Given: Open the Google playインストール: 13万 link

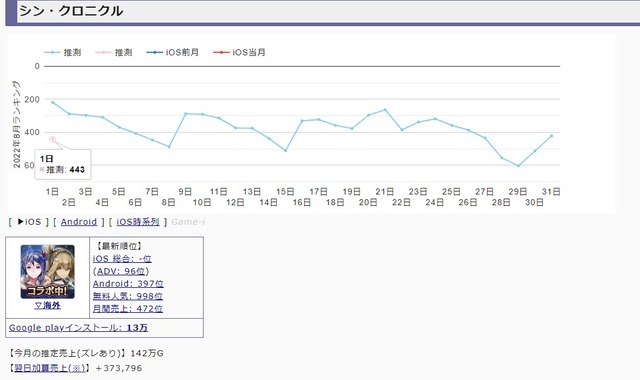Looking at the screenshot, I should coord(78,328).
